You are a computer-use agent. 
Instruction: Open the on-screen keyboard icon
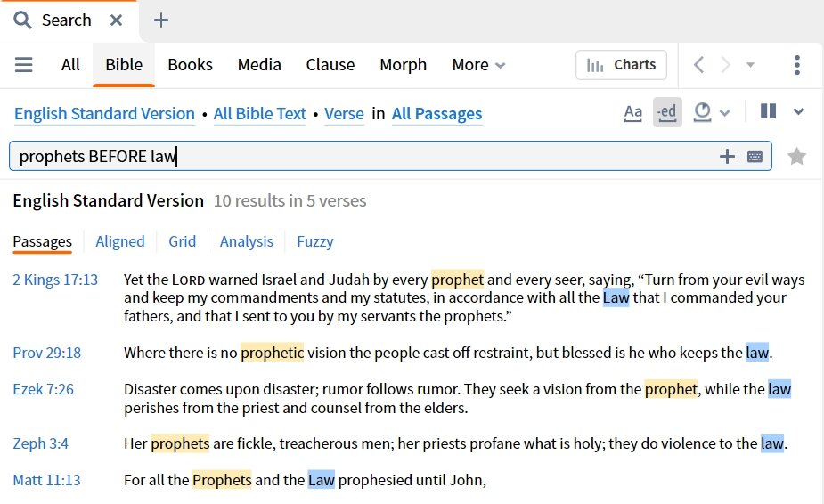[755, 157]
